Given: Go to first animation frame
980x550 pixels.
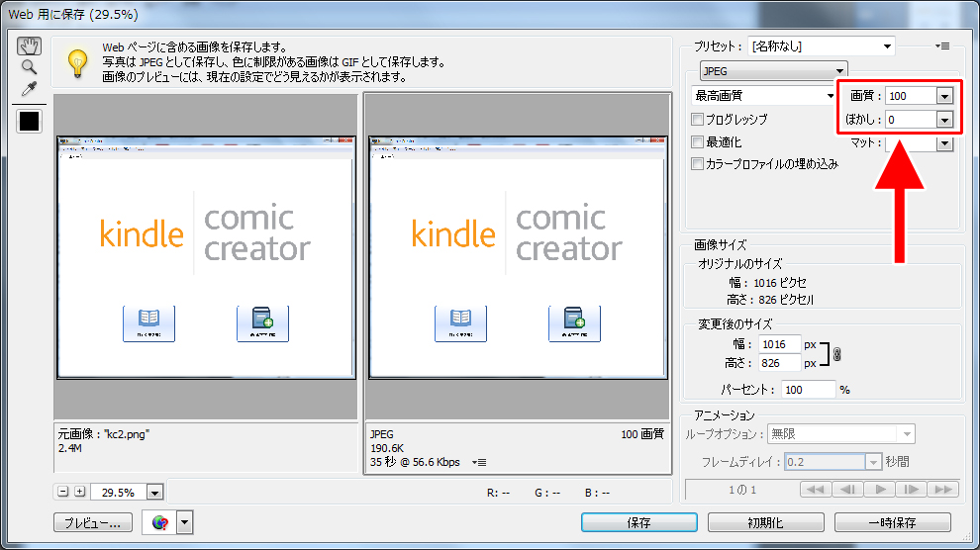Looking at the screenshot, I should point(816,490).
